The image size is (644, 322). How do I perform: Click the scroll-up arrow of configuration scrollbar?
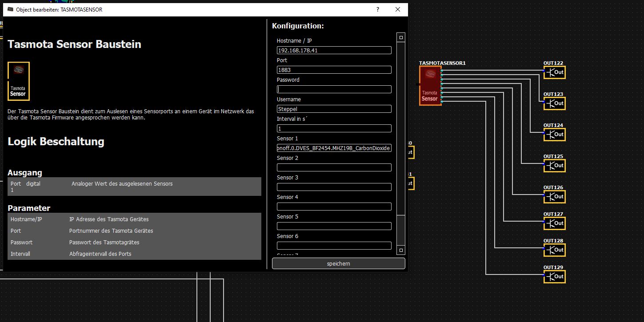(x=400, y=37)
